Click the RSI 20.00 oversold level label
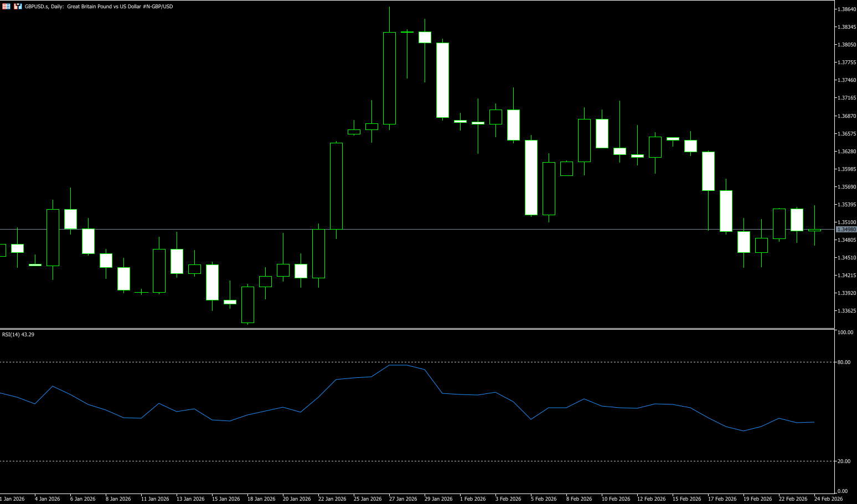 click(x=844, y=461)
